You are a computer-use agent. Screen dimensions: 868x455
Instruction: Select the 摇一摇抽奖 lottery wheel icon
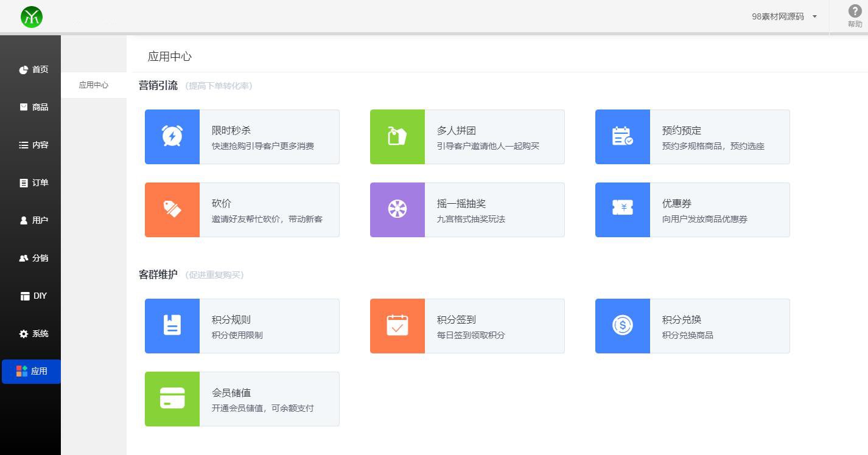click(397, 209)
